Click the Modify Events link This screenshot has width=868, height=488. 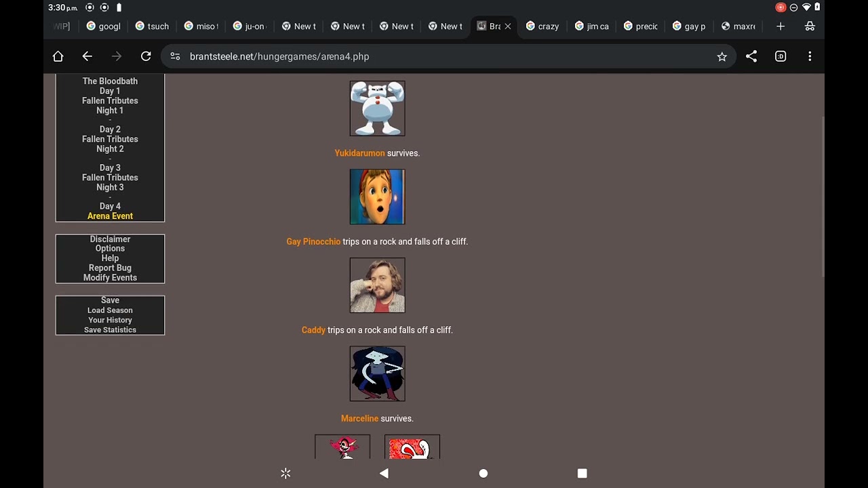coord(110,278)
